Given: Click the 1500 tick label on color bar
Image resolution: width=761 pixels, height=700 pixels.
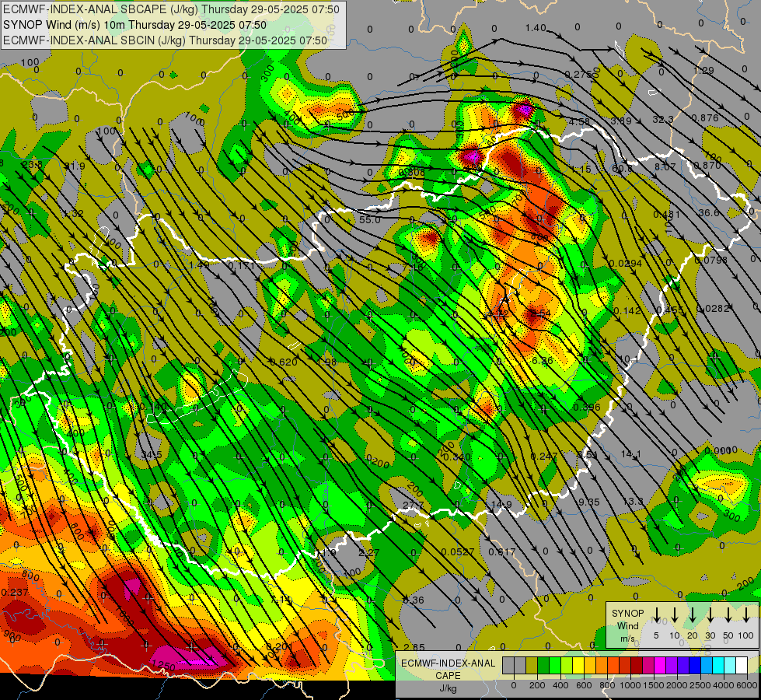Looking at the screenshot, I should pos(653,685).
